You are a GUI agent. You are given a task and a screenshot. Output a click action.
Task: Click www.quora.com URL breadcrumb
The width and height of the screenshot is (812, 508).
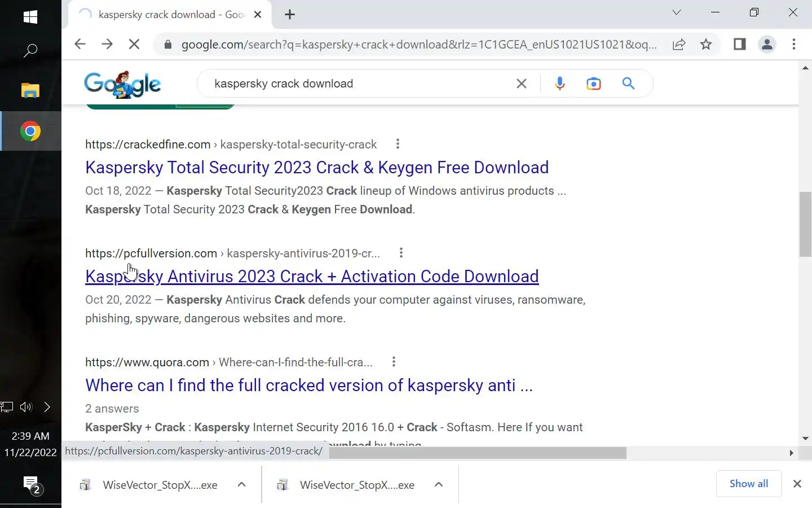click(x=229, y=362)
